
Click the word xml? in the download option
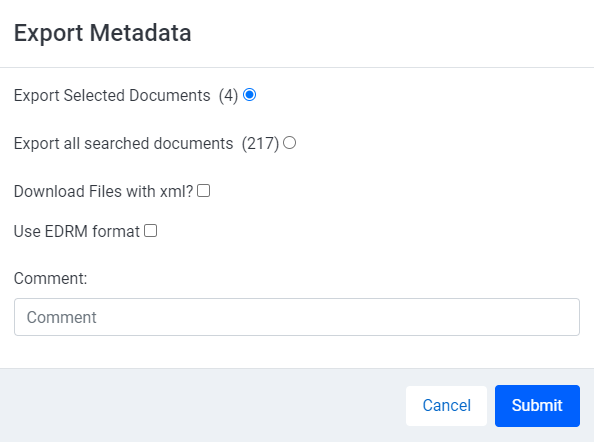[x=177, y=191]
